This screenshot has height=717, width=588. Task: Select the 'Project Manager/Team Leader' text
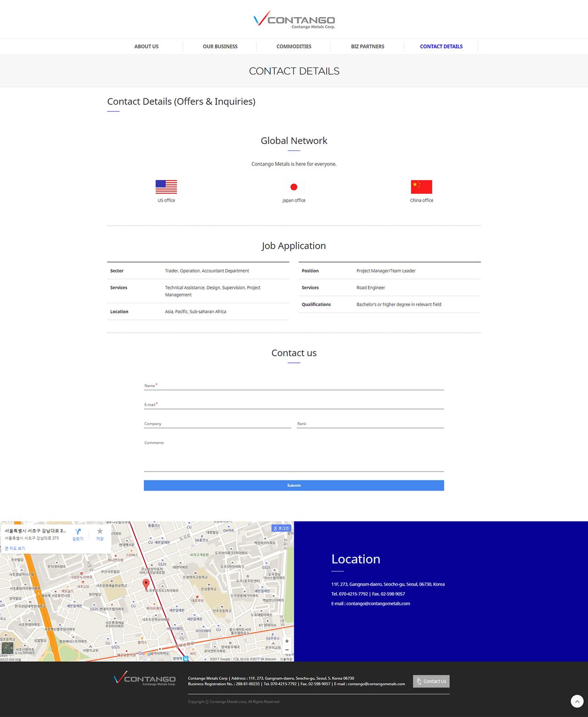click(x=386, y=271)
